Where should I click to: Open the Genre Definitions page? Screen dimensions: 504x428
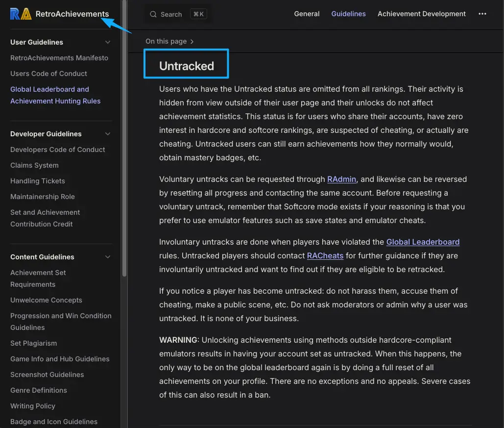39,390
